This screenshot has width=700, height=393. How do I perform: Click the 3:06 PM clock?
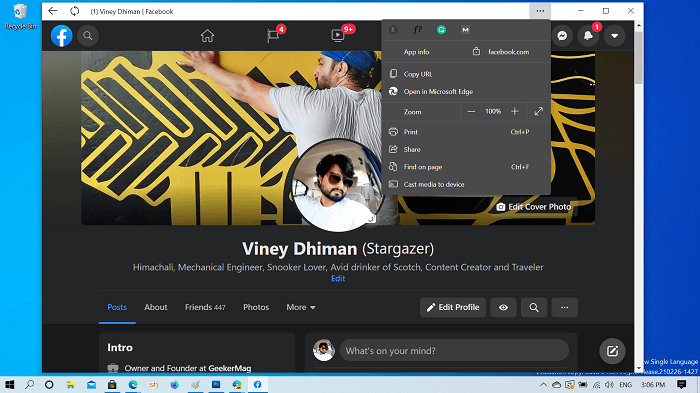(x=653, y=385)
